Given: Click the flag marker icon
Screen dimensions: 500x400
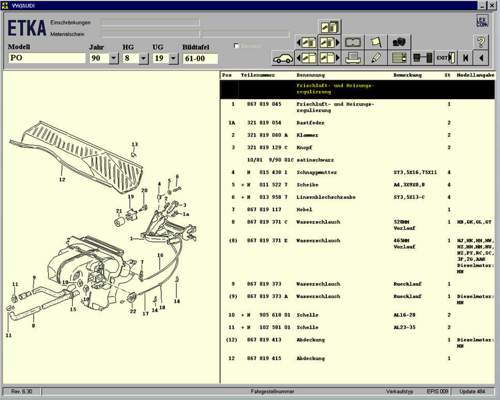Looking at the screenshot, I should tap(376, 42).
